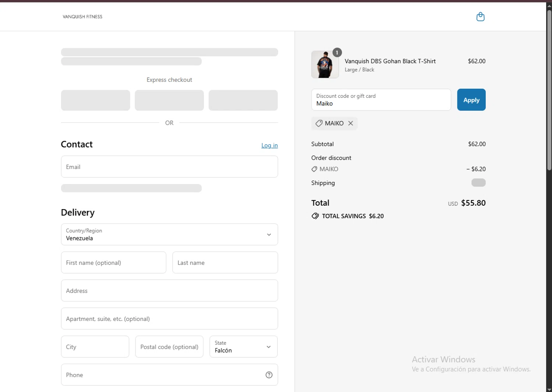Click the Order discount MAIKO tag icon

(x=314, y=169)
